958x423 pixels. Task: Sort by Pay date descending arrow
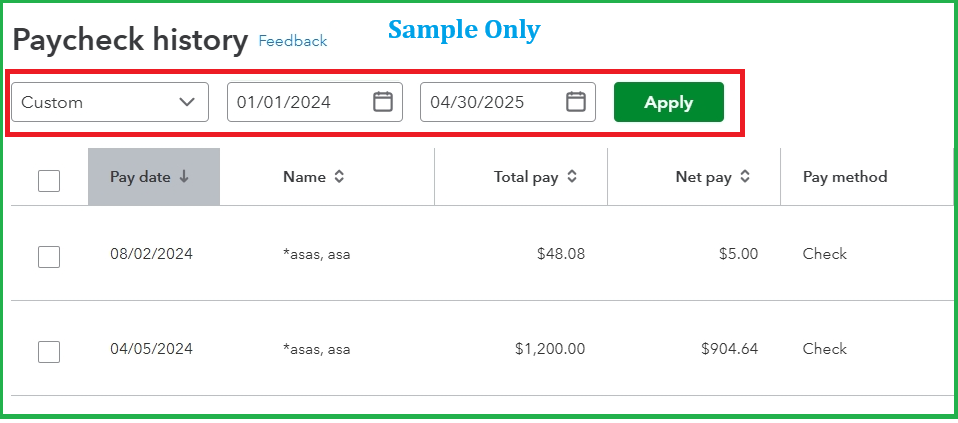(184, 177)
